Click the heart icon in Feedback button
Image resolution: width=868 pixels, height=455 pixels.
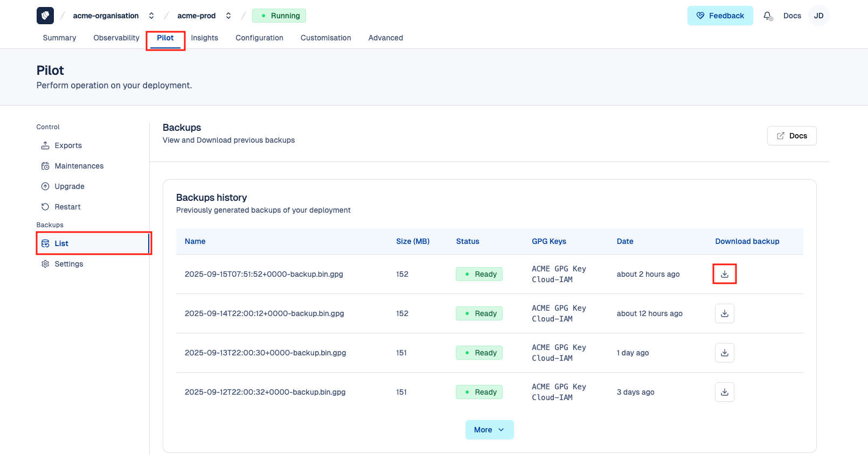coord(700,16)
